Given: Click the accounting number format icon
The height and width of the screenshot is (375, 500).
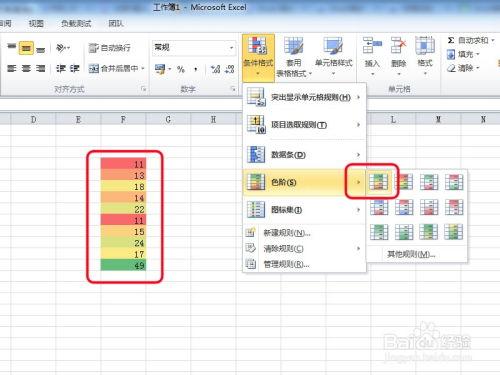Looking at the screenshot, I should pyautogui.click(x=160, y=69).
